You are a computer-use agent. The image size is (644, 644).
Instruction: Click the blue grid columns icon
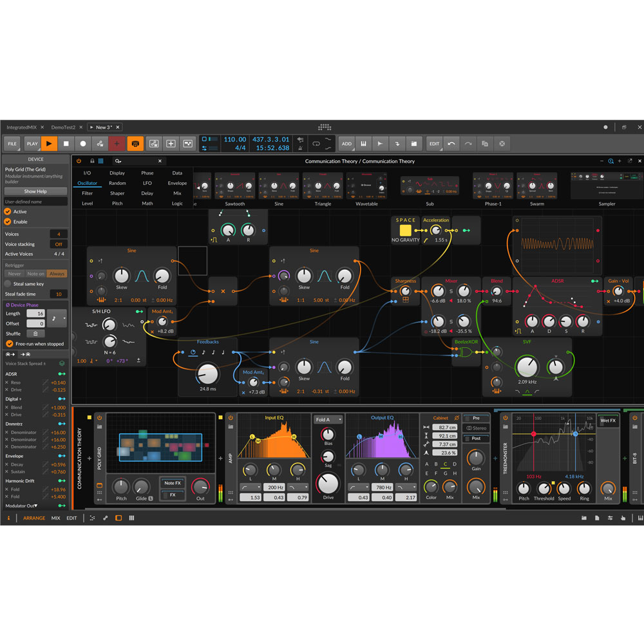100,161
